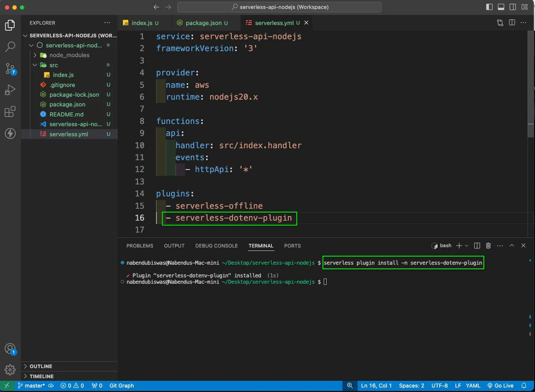The width and height of the screenshot is (535, 392).
Task: Expand the Timeline section
Action: 69,376
